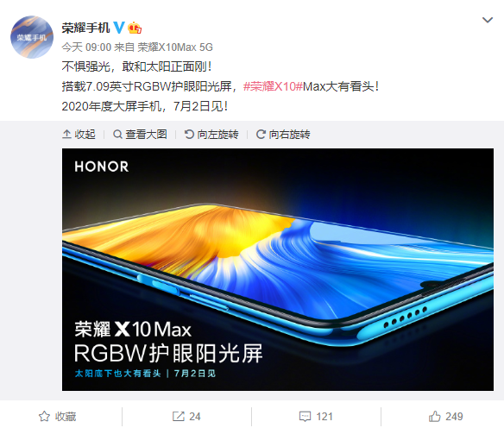Open 查看大图 to view the large image

coord(140,135)
